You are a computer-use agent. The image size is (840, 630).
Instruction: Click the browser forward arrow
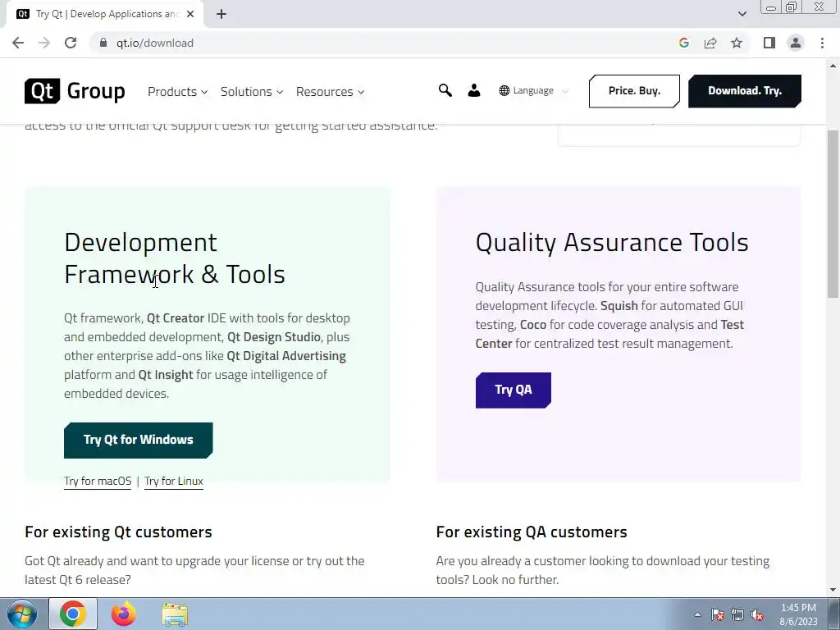(44, 43)
